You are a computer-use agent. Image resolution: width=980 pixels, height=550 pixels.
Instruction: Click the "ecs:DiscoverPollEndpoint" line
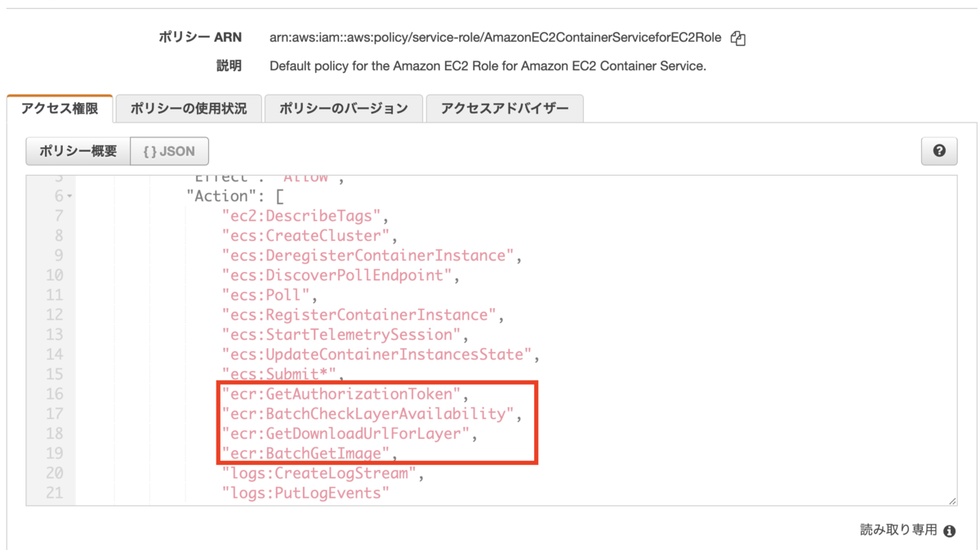341,275
